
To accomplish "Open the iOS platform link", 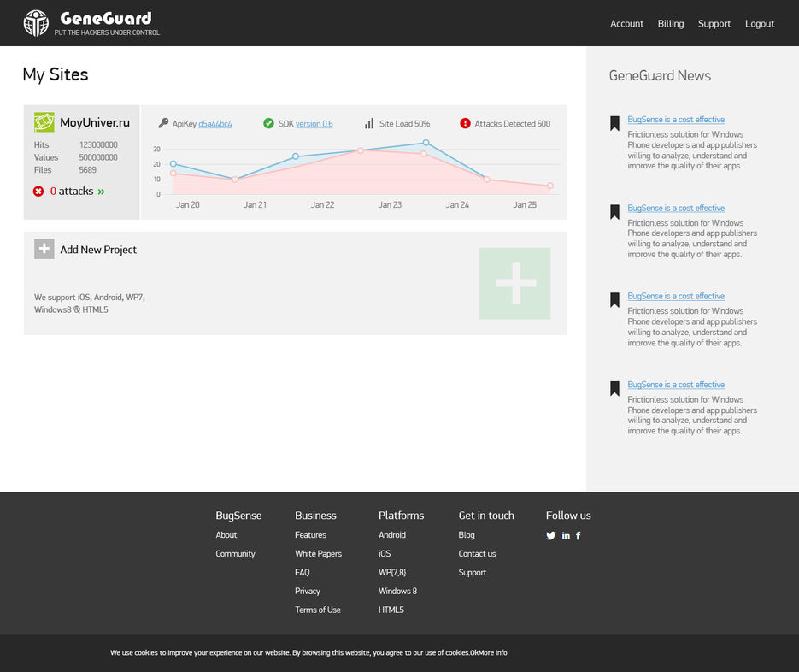I will 385,554.
